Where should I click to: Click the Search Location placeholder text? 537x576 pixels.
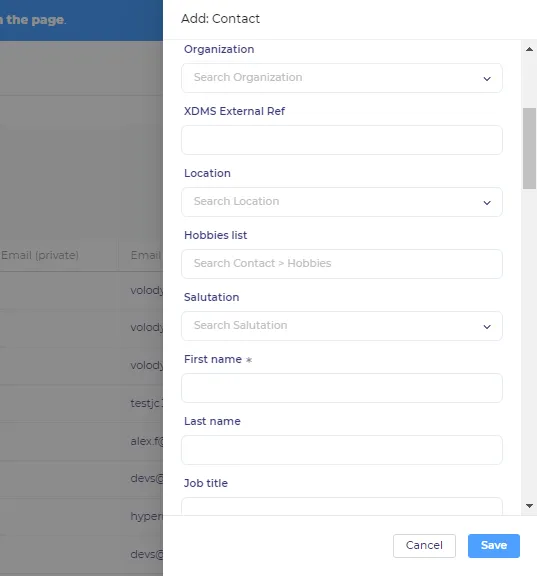[236, 201]
